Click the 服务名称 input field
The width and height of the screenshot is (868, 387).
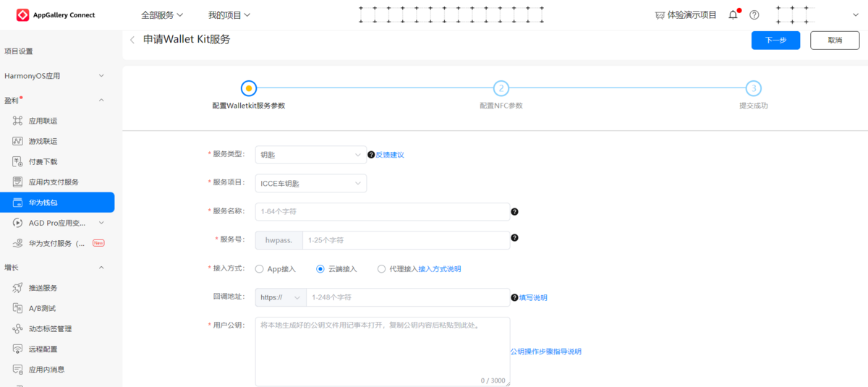382,212
